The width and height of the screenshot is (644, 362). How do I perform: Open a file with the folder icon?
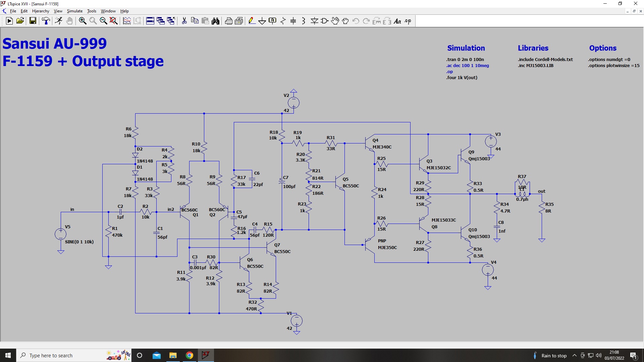tap(20, 21)
